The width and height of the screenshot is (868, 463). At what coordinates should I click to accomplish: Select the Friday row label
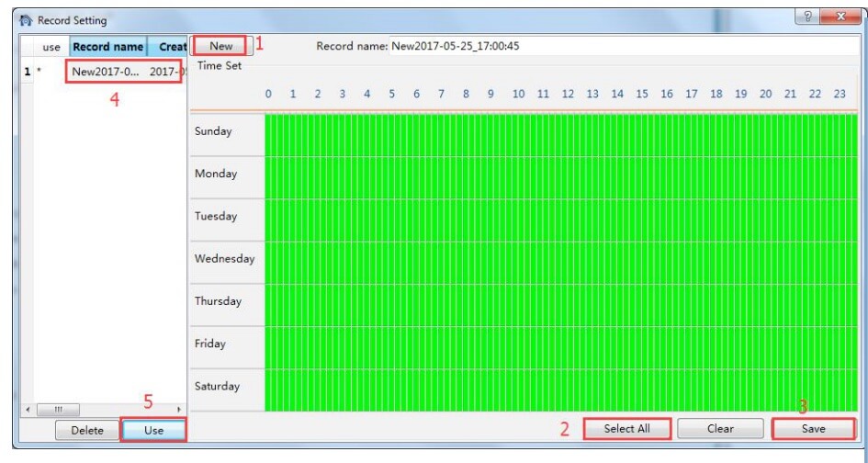(210, 344)
